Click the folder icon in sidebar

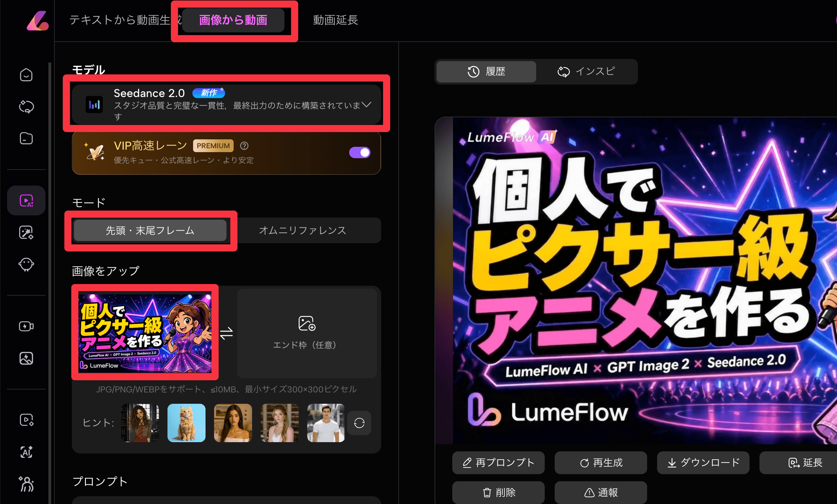pyautogui.click(x=26, y=138)
